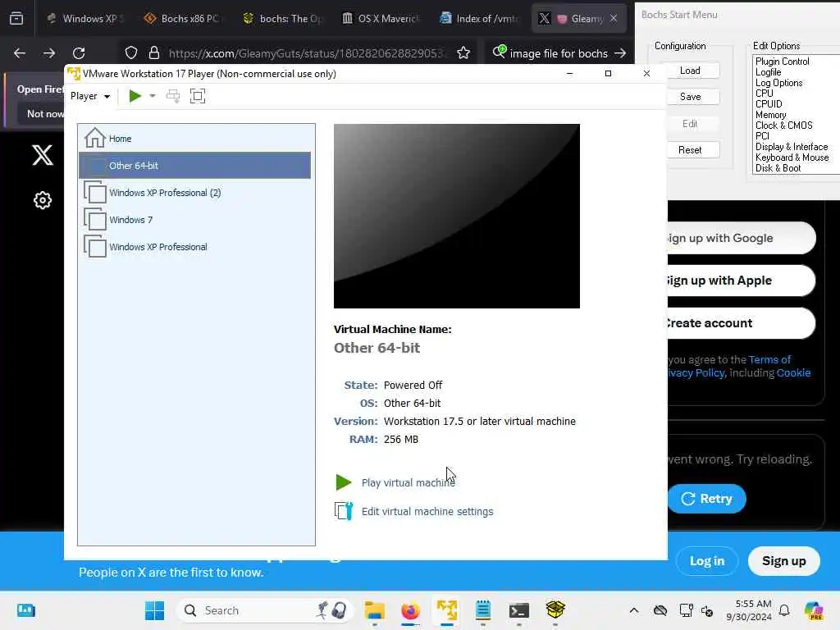
Task: Click Sign up button on X banner
Action: tap(783, 561)
